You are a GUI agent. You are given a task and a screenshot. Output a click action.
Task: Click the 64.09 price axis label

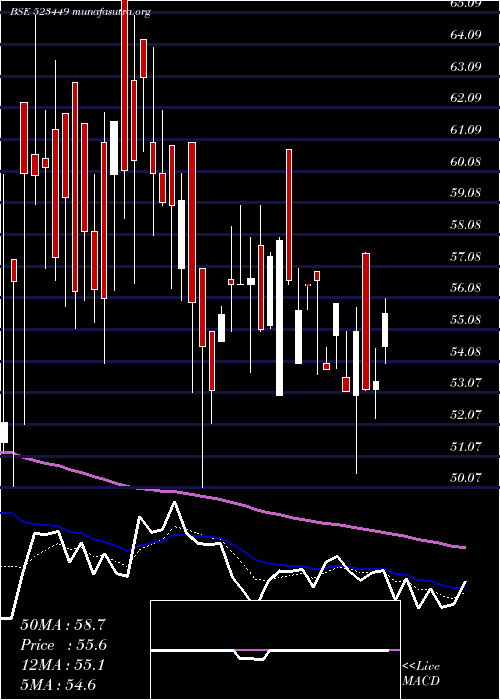point(466,35)
